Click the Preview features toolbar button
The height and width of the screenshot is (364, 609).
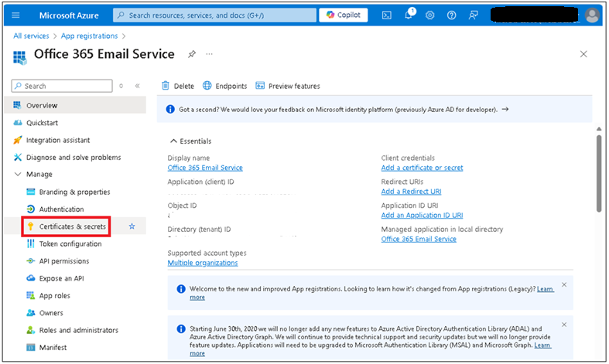(288, 86)
